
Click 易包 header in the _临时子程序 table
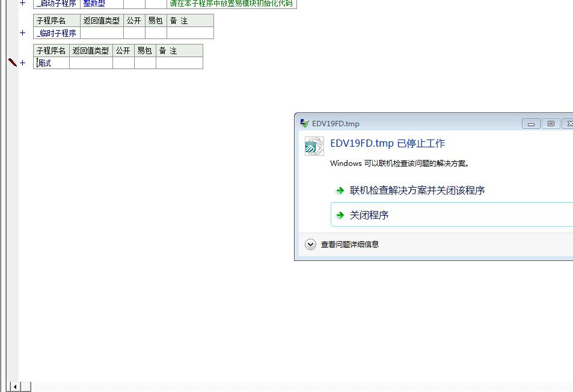(x=156, y=20)
